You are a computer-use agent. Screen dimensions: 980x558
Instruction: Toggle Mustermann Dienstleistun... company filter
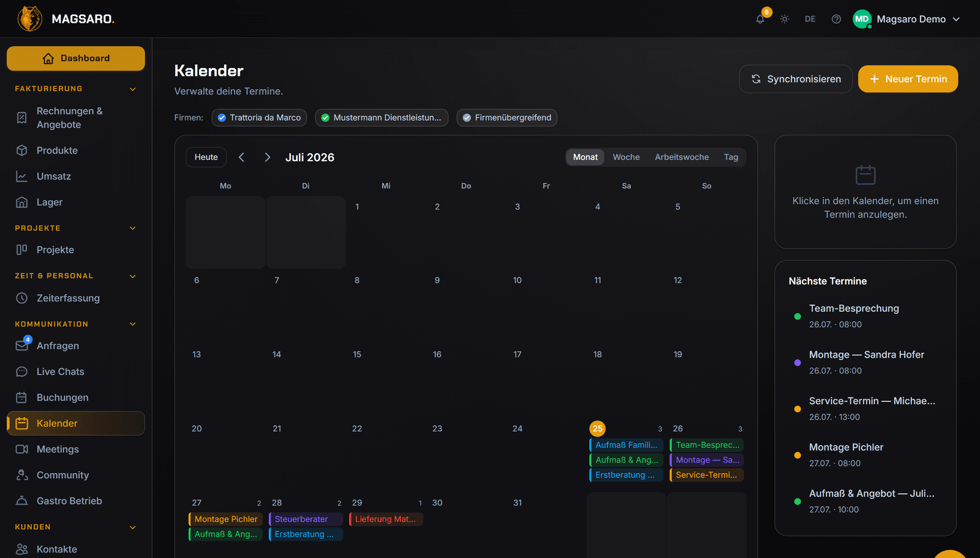tap(382, 118)
